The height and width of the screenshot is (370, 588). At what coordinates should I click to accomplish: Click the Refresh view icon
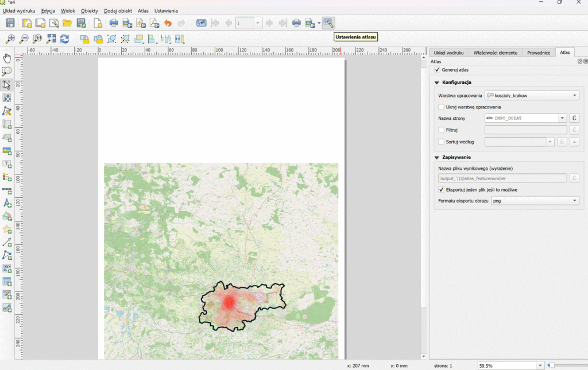pos(65,39)
